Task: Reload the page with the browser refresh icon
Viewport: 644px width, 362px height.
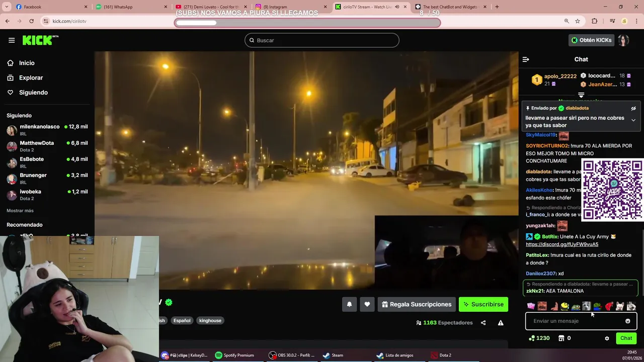Action: coord(31,21)
